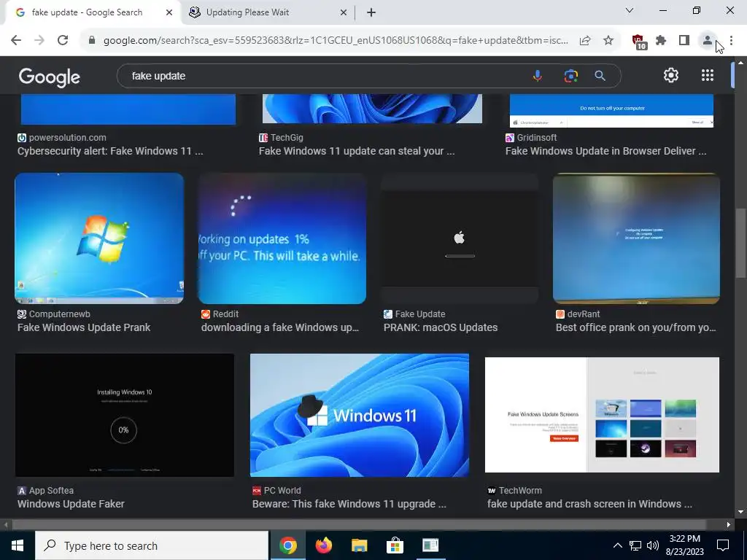The width and height of the screenshot is (747, 560).
Task: Open Chrome's three-dot menu
Action: tap(731, 41)
